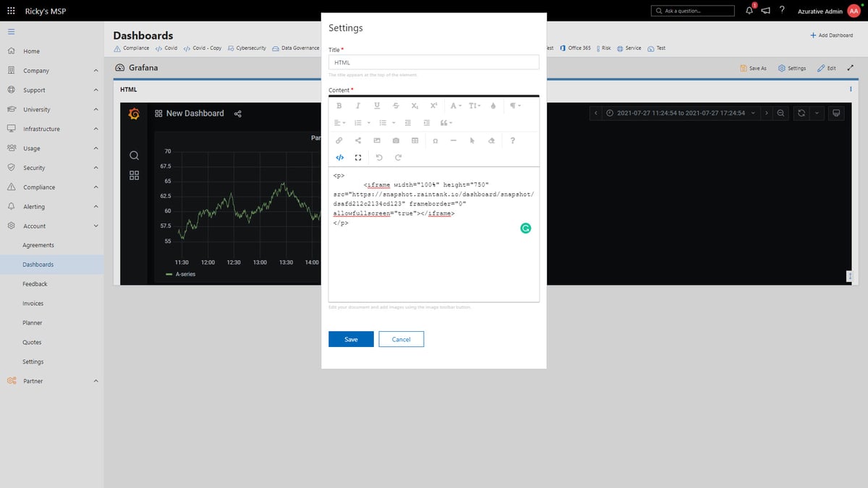This screenshot has height=488, width=868.
Task: Click inside the Title input field
Action: tap(433, 62)
